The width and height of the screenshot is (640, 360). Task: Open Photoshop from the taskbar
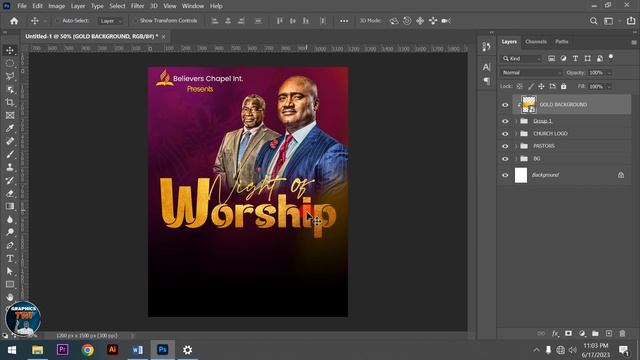162,350
